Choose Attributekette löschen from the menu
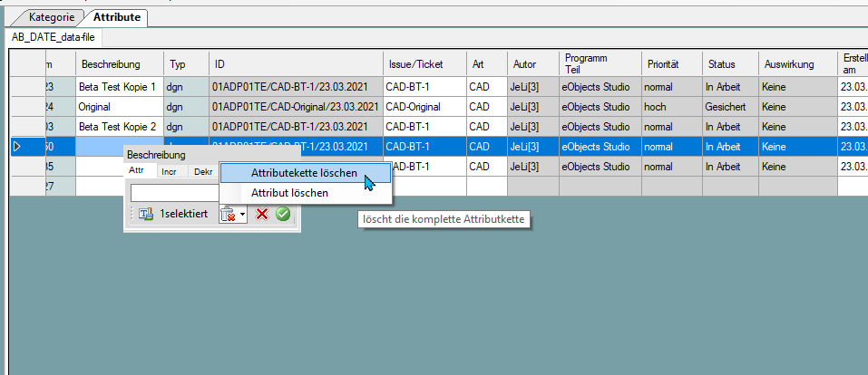This screenshot has width=868, height=375. (x=304, y=173)
